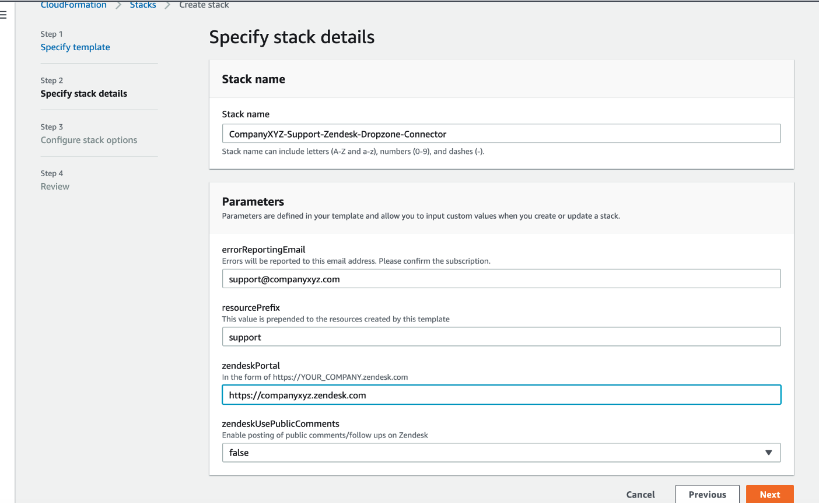Select the Review step in the sidebar
This screenshot has height=504, width=819.
point(55,187)
